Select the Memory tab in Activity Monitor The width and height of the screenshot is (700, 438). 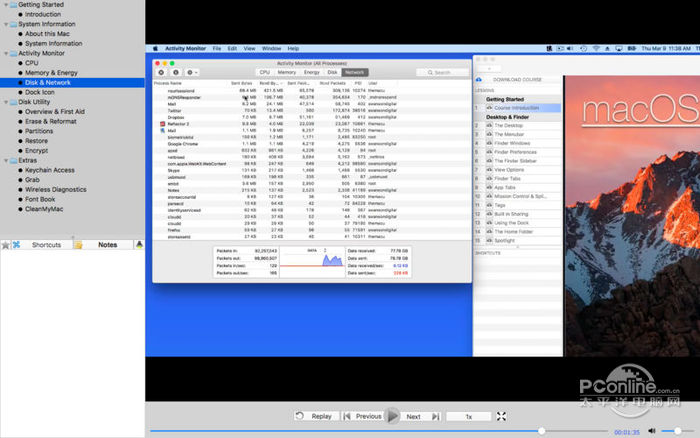287,72
